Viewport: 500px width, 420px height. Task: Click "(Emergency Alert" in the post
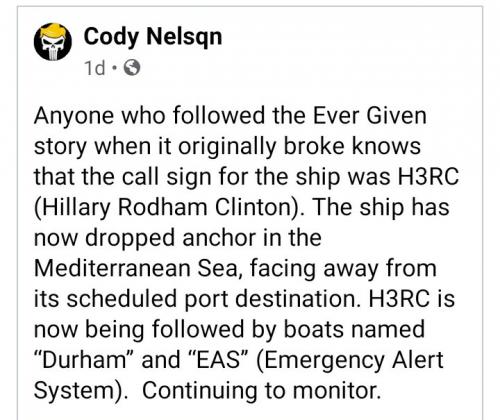click(x=350, y=361)
